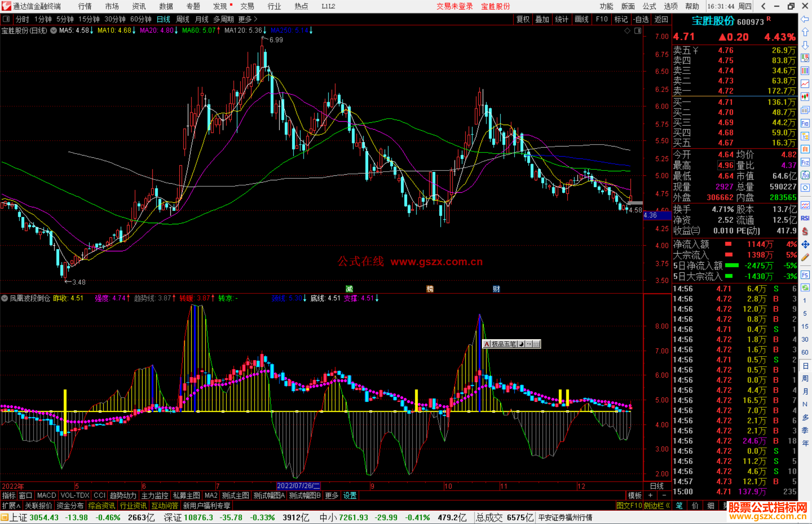Click the f(x) formula sidebar icon

coord(805,175)
